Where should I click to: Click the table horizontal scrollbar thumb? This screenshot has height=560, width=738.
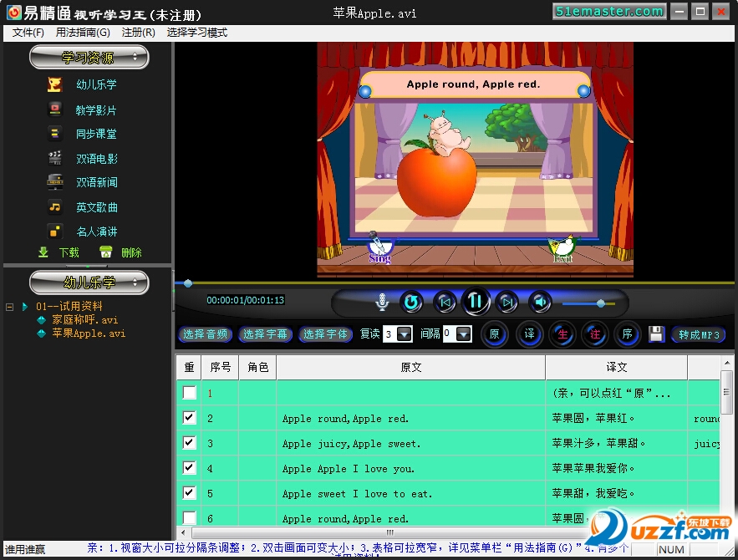click(x=389, y=532)
